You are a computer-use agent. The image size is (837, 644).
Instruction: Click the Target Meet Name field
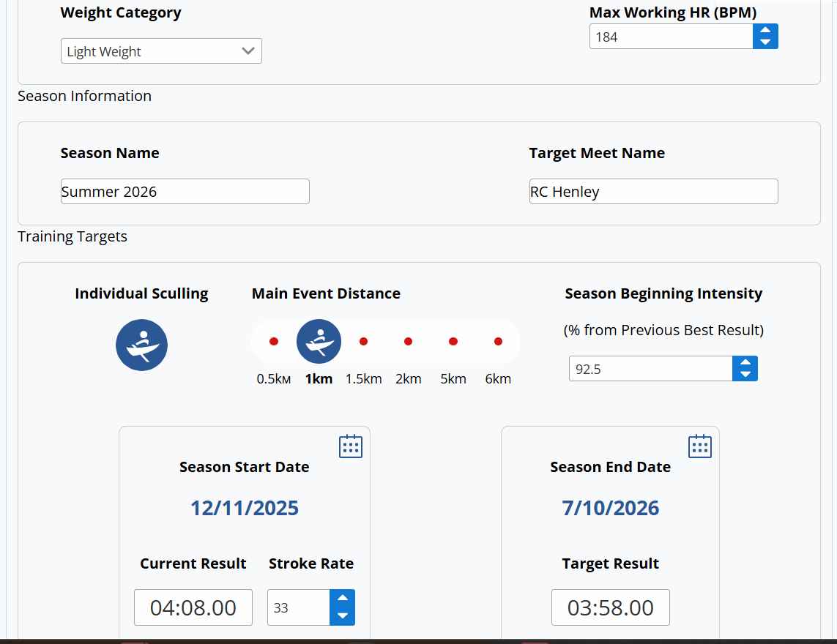click(653, 192)
